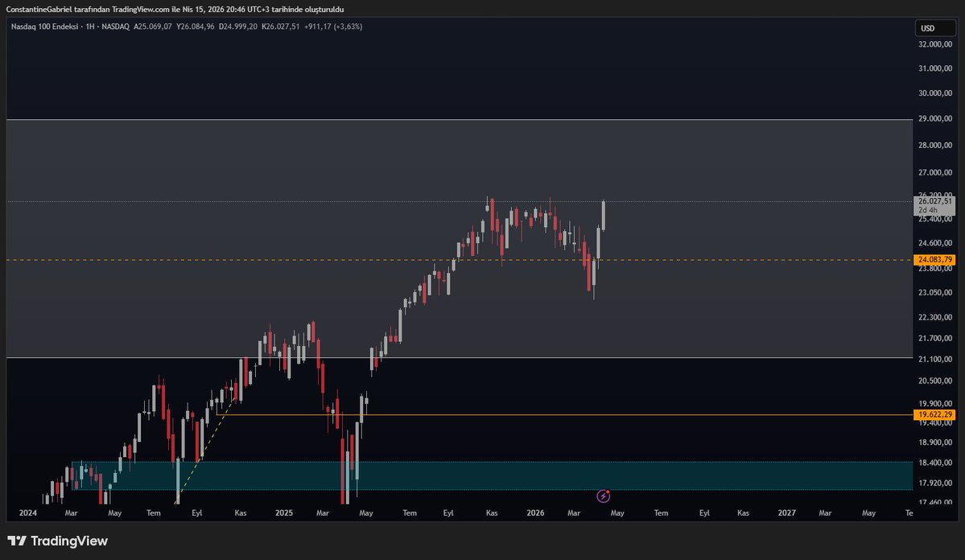Click the 20.500,00 price scale value
This screenshot has width=965, height=560.
click(x=935, y=381)
